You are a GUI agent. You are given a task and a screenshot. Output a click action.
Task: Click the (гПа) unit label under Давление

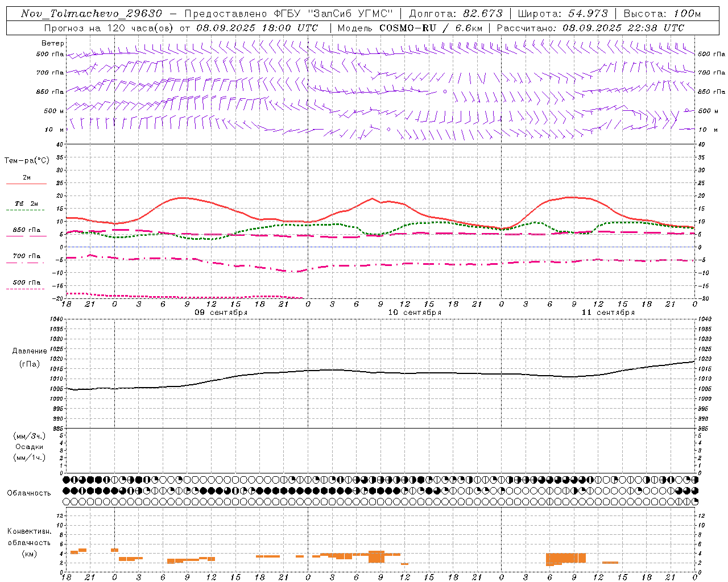click(x=30, y=364)
